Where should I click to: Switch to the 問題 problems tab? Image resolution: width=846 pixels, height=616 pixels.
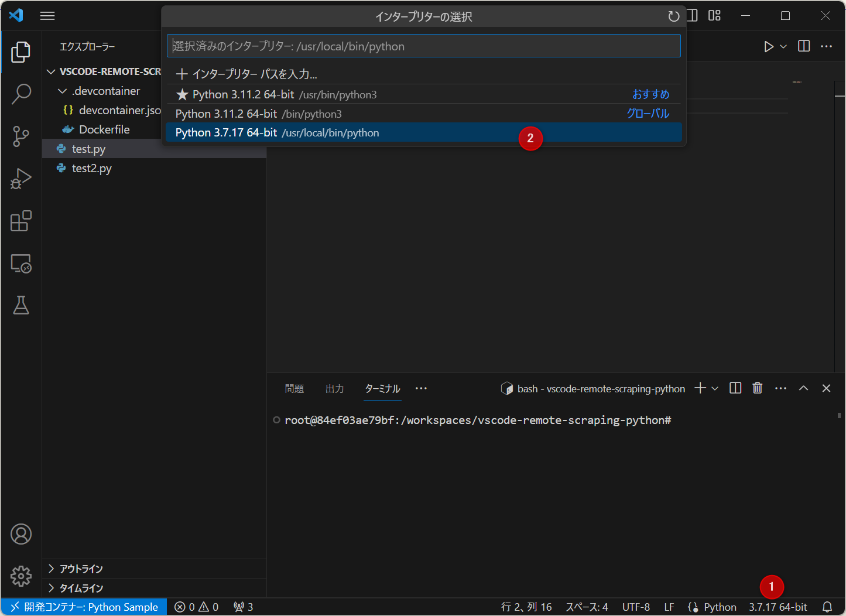pyautogui.click(x=294, y=389)
